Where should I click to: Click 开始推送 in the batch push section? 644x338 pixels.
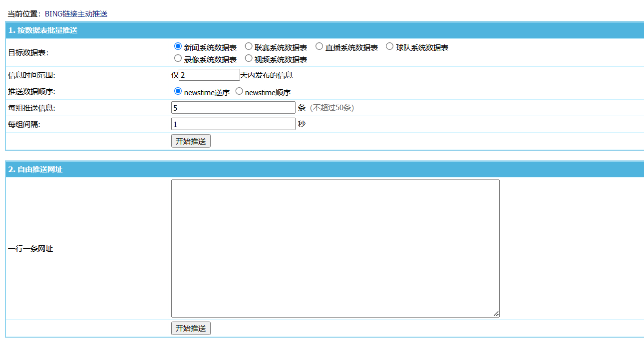click(191, 141)
